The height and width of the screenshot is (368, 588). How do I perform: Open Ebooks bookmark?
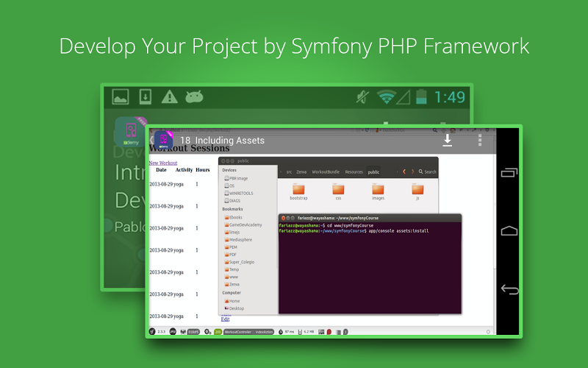tap(233, 217)
